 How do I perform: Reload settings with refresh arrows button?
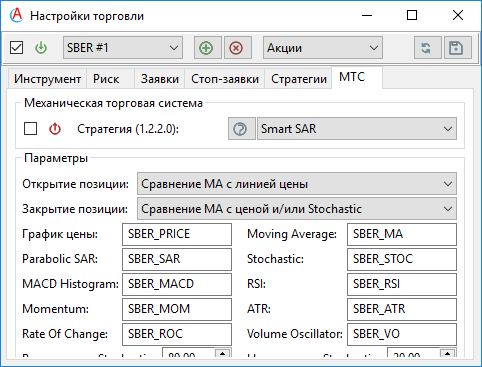click(428, 48)
